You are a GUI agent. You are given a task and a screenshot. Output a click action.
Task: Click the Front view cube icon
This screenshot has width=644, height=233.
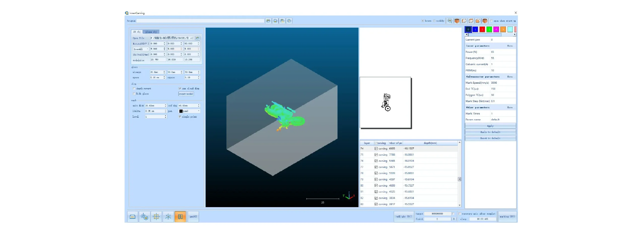(x=457, y=21)
